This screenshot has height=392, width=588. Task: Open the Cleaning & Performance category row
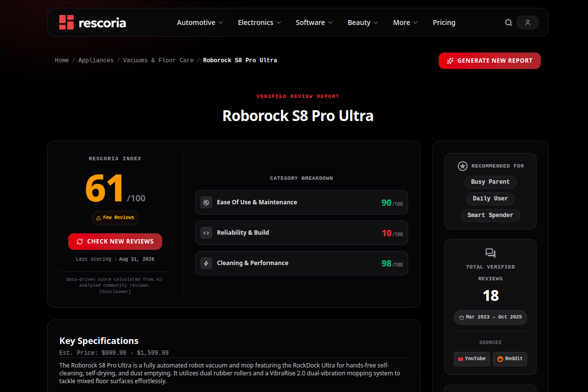coord(301,263)
